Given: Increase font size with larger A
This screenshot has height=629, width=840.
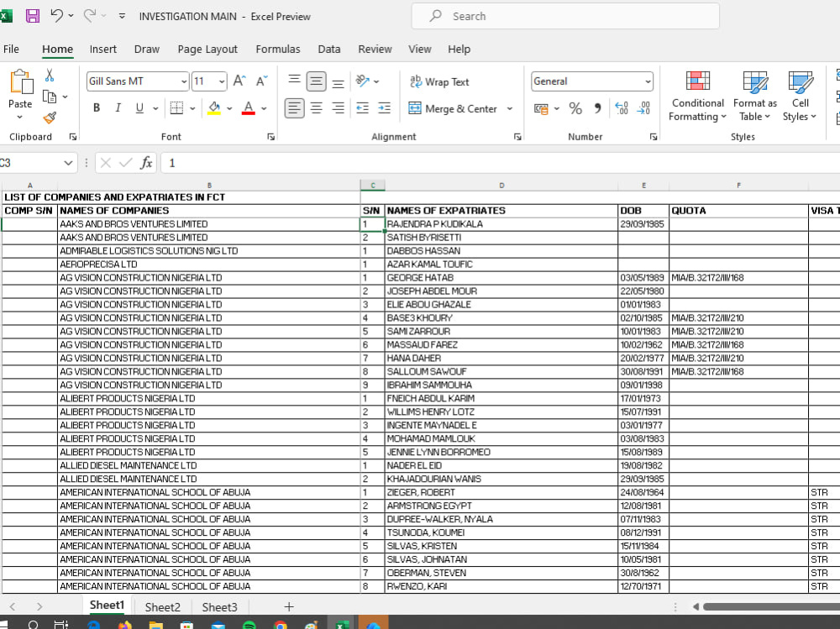Looking at the screenshot, I should (239, 81).
